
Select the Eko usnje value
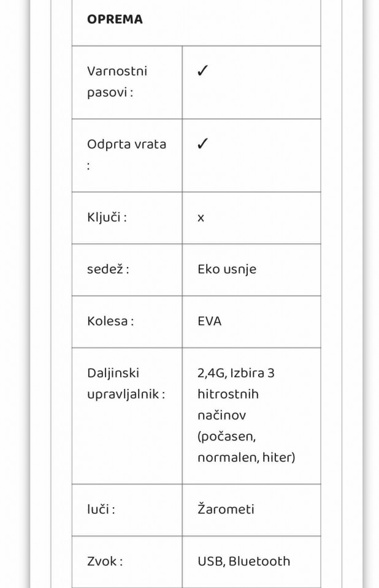[x=227, y=269]
